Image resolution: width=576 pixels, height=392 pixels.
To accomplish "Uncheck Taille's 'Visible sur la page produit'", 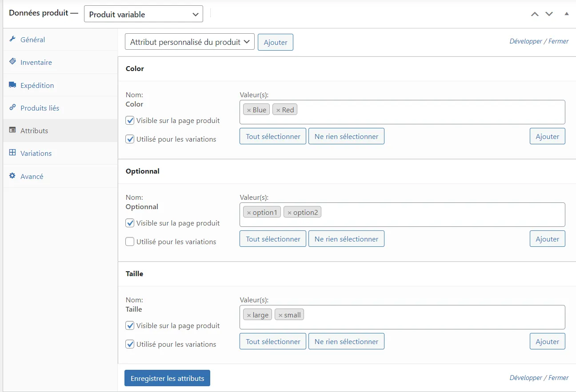I will pos(130,325).
